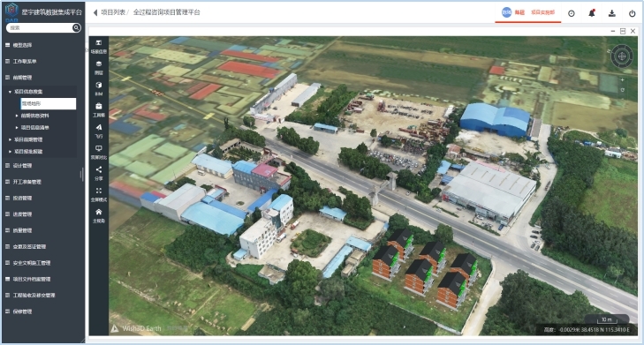The image size is (644, 345).
Task: Select the BIM cube icon
Action: (99, 88)
